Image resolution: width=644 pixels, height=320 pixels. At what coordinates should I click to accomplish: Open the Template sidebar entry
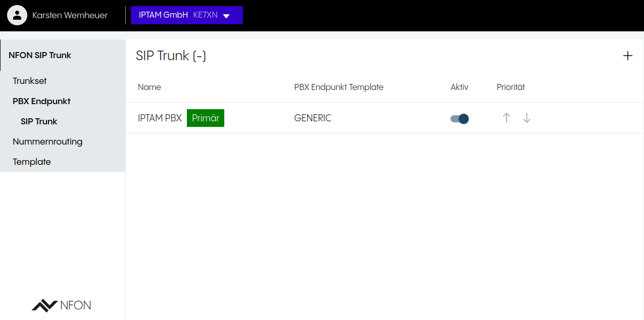[x=32, y=162]
